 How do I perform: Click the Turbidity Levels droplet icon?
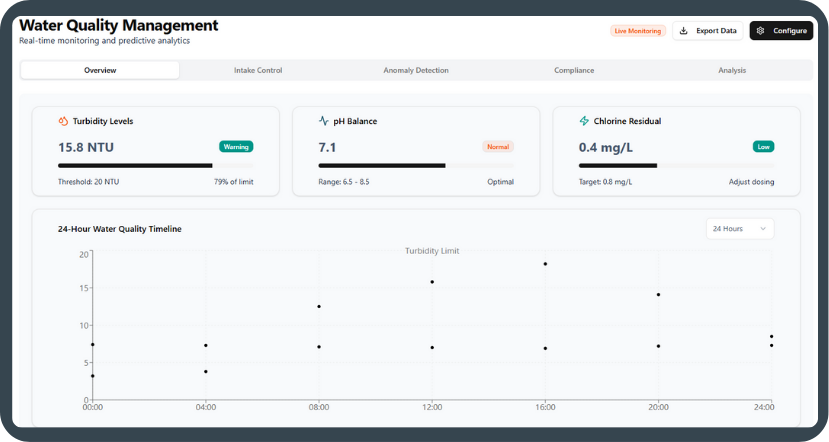[63, 121]
